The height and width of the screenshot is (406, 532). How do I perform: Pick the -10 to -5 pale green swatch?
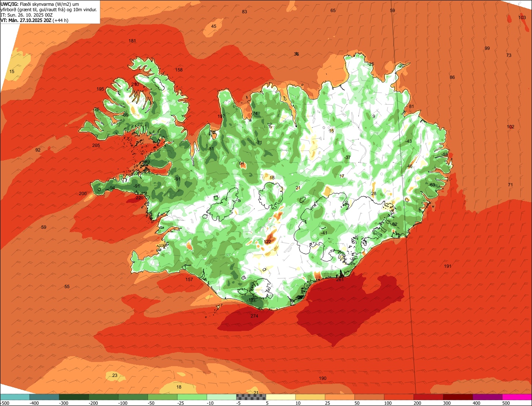(x=221, y=397)
